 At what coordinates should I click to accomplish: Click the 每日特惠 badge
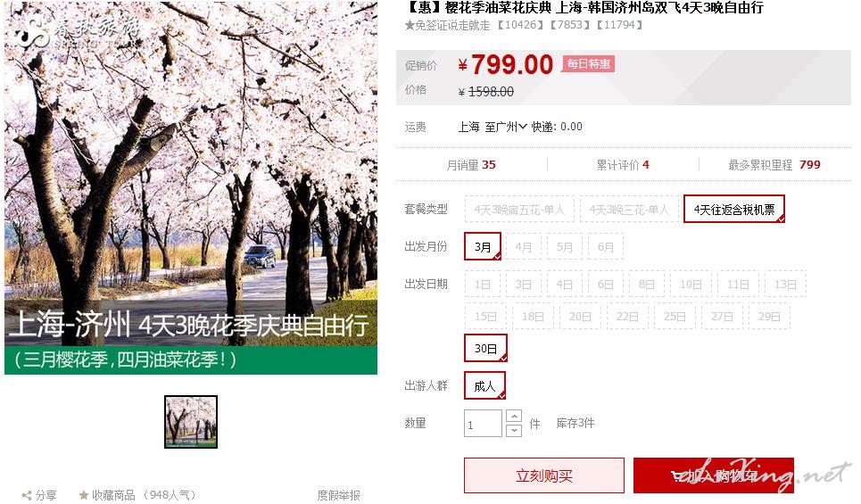(588, 64)
